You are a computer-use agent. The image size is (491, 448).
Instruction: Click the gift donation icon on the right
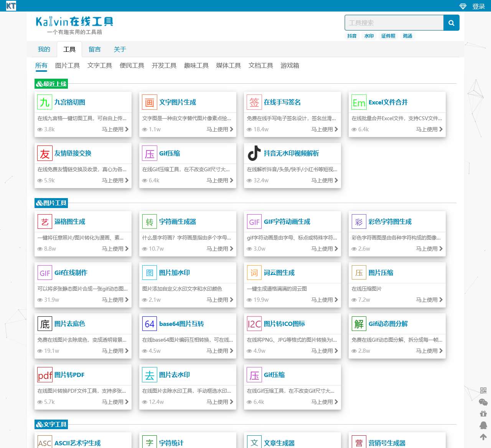[x=483, y=414]
